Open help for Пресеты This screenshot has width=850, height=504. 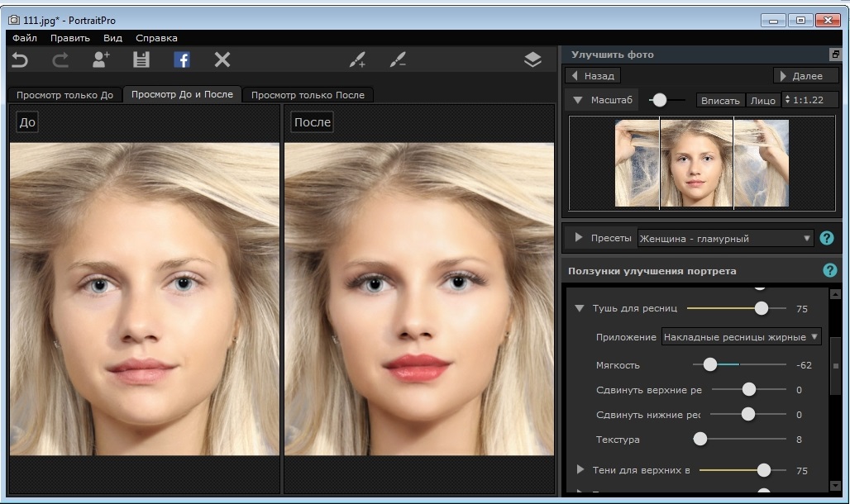tap(827, 238)
